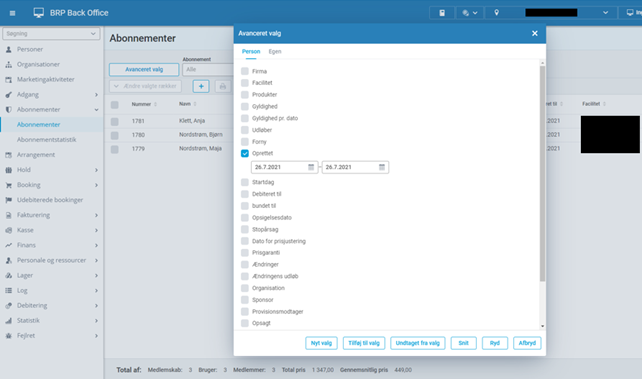Click the Finans chart line icon
Screen dimensions: 642x379
point(9,245)
